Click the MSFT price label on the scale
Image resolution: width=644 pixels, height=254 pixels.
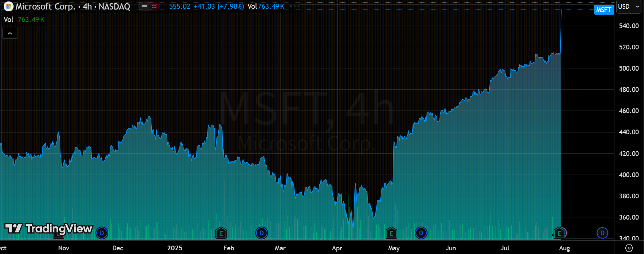[x=603, y=10]
